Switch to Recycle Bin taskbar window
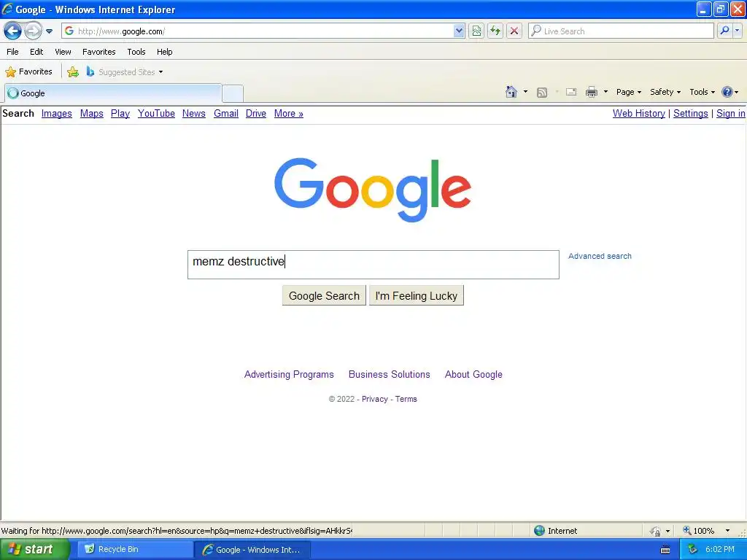This screenshot has width=747, height=560. coord(134,550)
